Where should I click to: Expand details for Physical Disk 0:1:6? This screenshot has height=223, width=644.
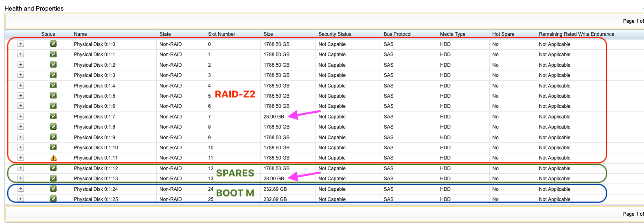21,106
